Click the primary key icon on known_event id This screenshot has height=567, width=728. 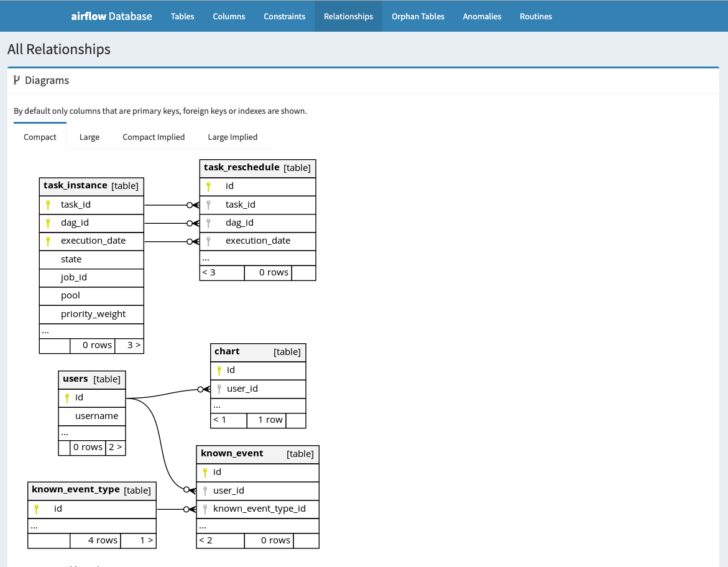tap(205, 472)
